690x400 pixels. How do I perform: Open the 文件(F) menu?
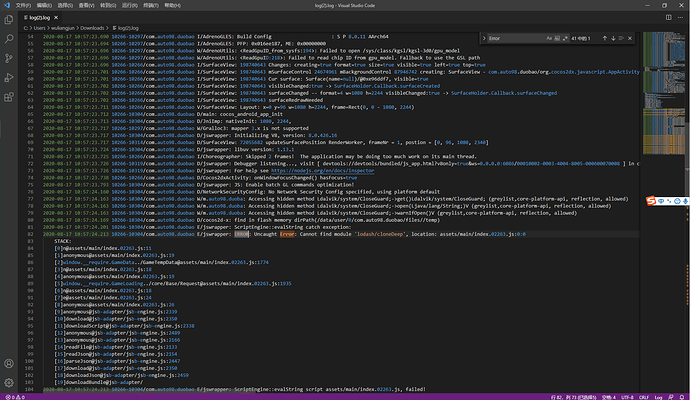22,5
